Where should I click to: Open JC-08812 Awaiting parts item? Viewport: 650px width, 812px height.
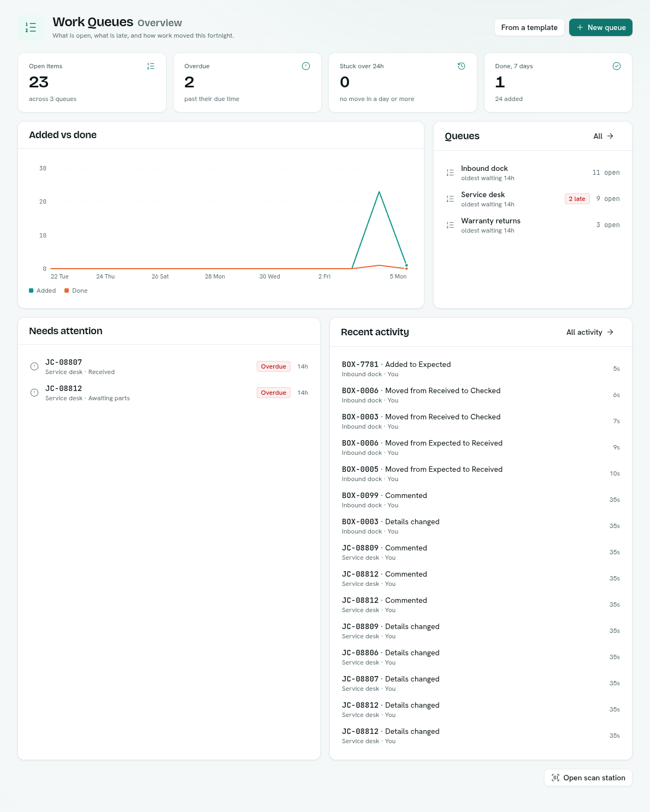(169, 393)
